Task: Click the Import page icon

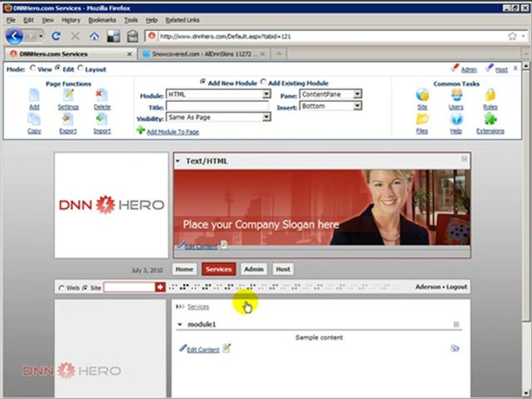Action: tap(102, 120)
